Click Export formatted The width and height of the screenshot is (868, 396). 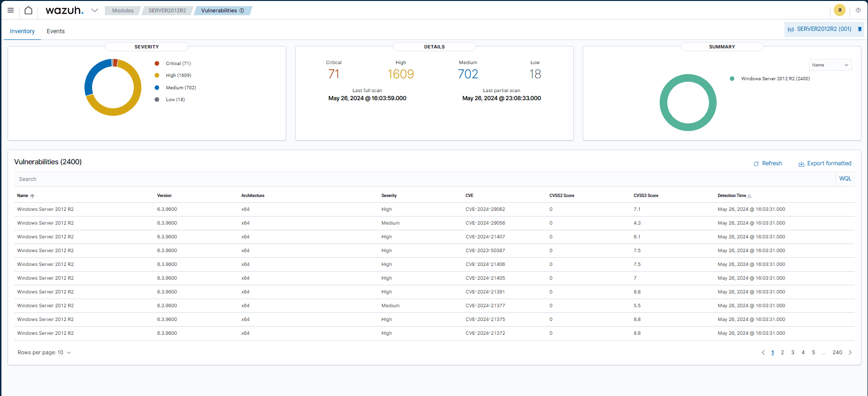click(x=825, y=163)
